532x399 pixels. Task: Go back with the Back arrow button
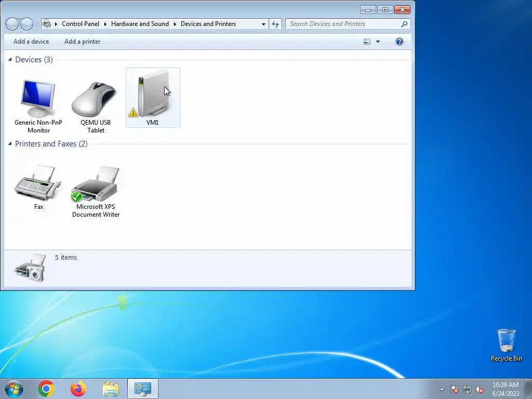(12, 24)
